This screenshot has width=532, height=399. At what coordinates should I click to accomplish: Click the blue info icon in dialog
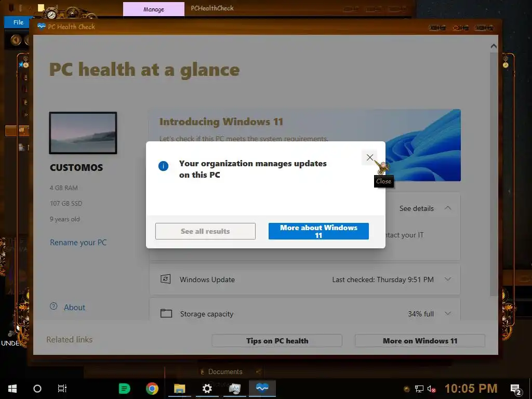click(x=163, y=166)
